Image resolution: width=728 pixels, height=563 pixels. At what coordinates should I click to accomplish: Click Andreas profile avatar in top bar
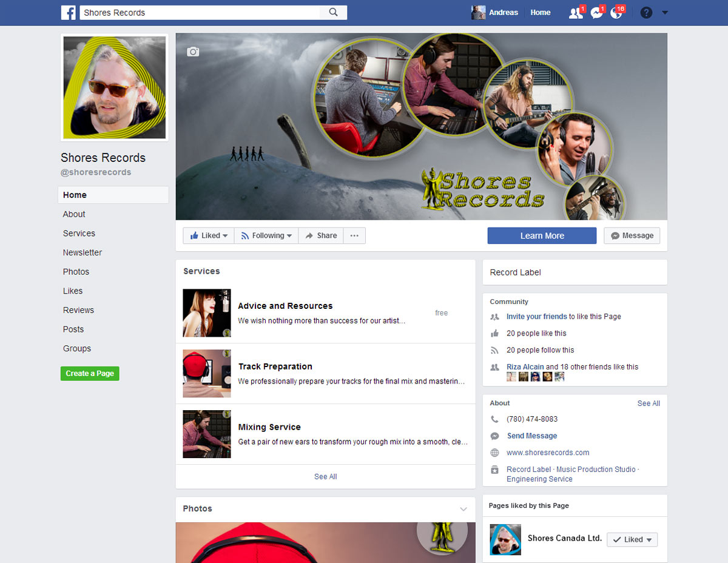click(x=479, y=12)
